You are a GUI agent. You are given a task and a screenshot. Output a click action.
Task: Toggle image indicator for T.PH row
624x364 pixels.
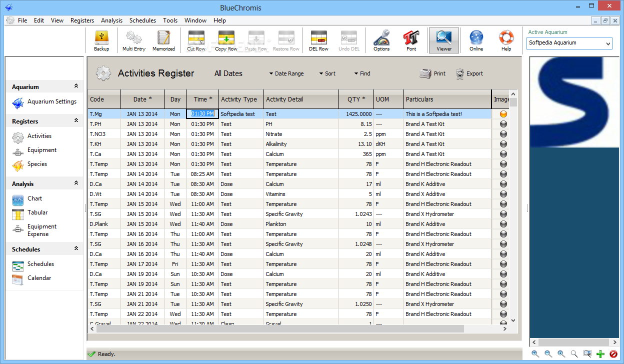click(503, 124)
